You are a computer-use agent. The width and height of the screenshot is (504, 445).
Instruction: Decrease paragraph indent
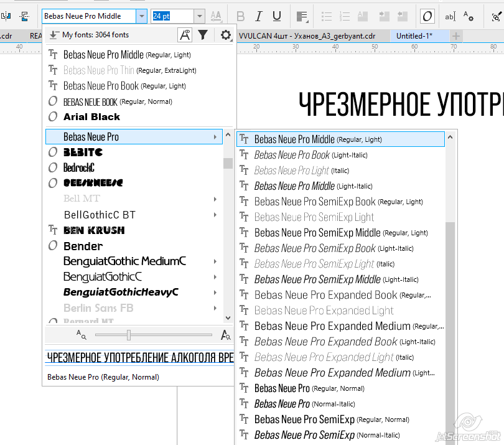pos(403,16)
